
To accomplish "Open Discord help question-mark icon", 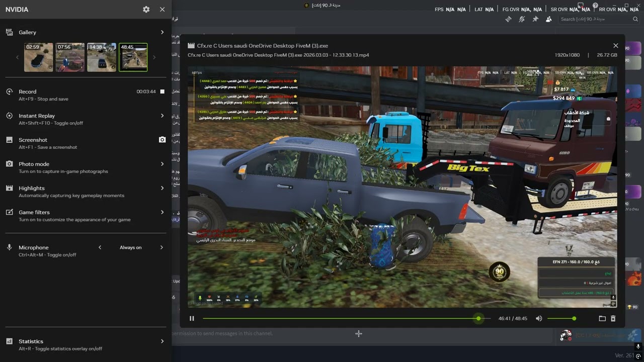I will (595, 6).
